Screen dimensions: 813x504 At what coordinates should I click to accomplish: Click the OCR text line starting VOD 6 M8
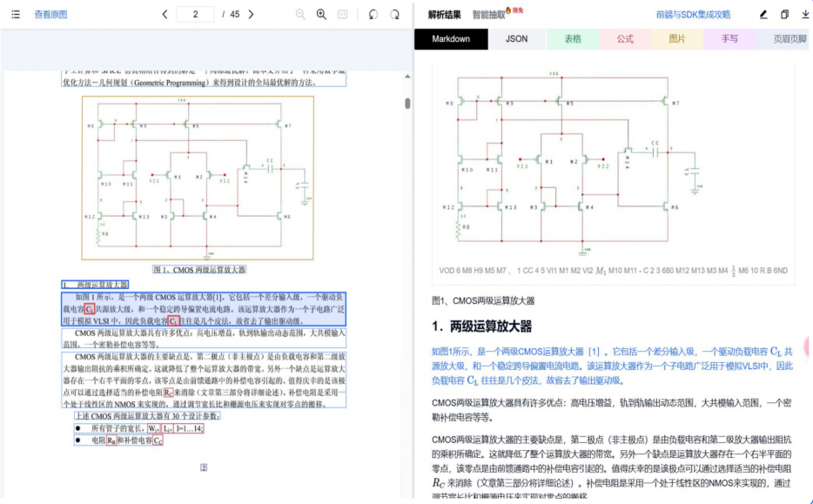[614, 270]
